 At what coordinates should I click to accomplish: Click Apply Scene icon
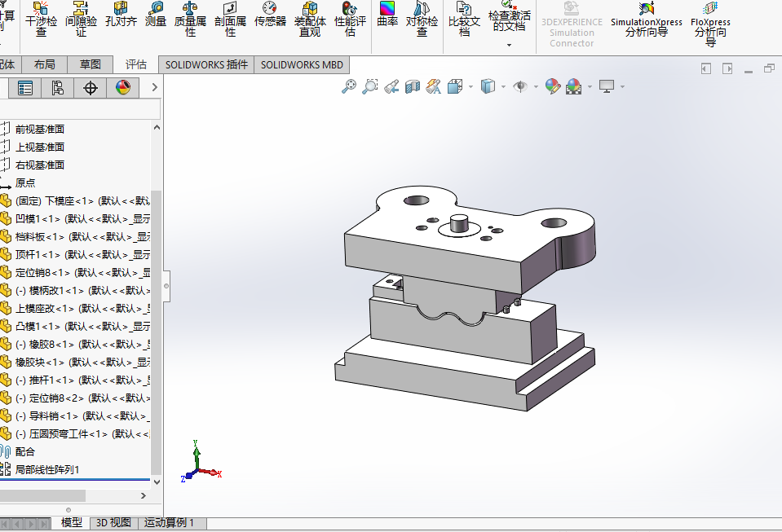(573, 86)
